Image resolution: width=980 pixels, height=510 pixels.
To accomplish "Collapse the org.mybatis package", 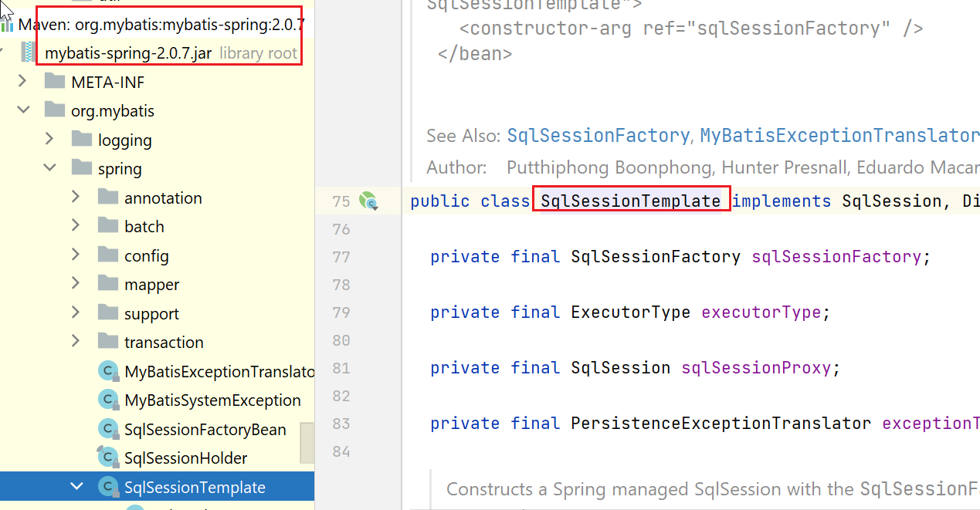I will coord(22,110).
